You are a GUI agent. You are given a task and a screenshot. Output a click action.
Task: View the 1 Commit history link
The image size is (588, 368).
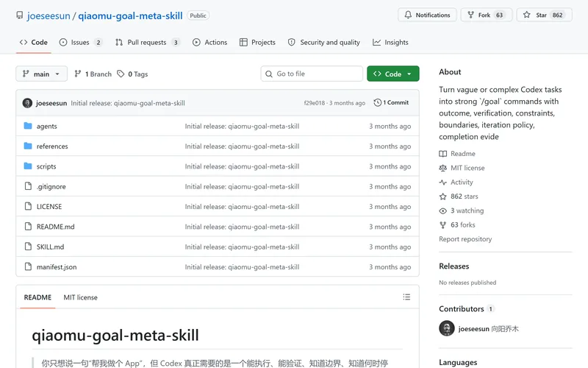(x=391, y=102)
